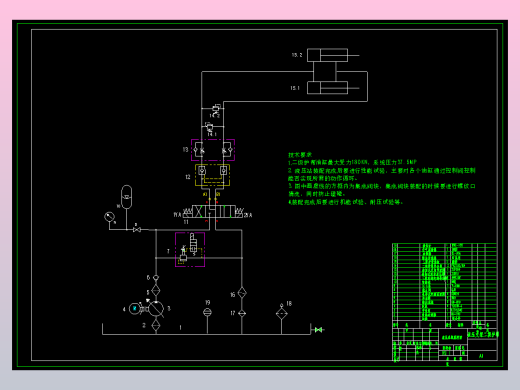Select the variable pump symbol 3

pyautogui.click(x=156, y=309)
